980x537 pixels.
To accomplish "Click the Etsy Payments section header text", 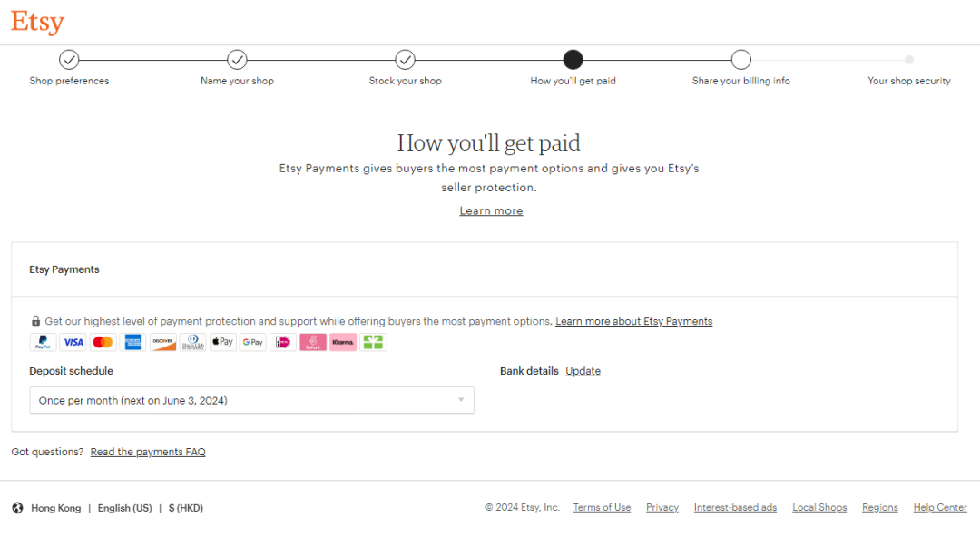I will (64, 269).
